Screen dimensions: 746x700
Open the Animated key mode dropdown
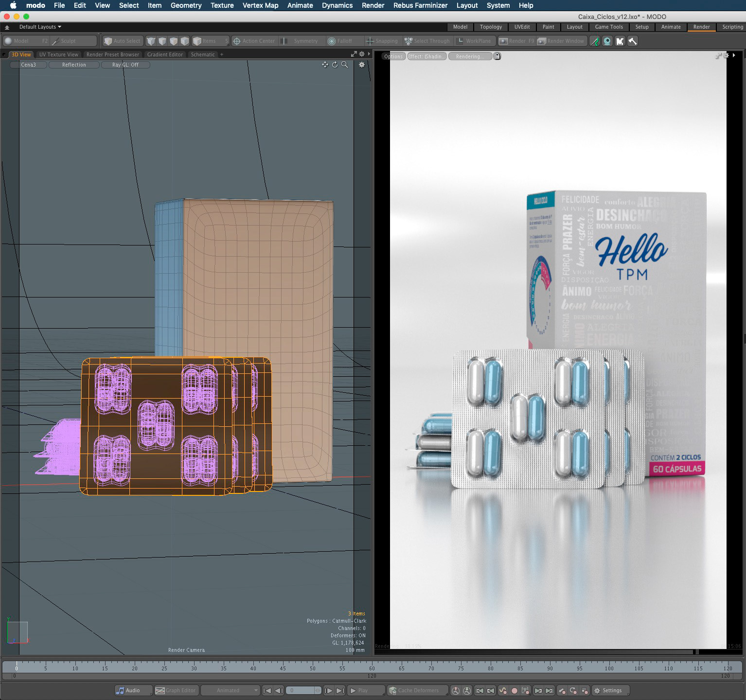pos(230,690)
